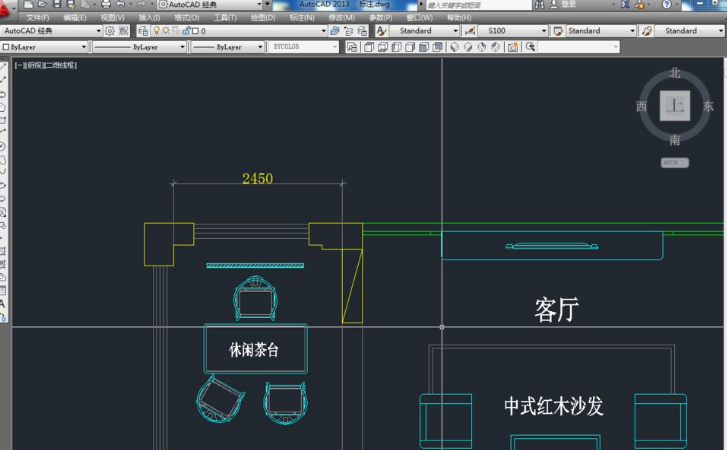Viewport: 727px width, 450px height.
Task: Select the Multiline Text tool (A icon)
Action: [x=4, y=303]
